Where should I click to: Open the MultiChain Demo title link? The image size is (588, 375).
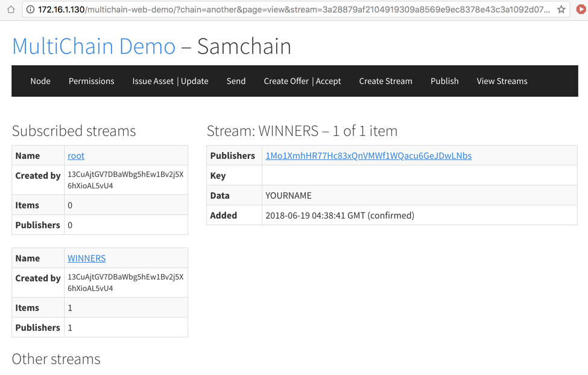coord(93,46)
